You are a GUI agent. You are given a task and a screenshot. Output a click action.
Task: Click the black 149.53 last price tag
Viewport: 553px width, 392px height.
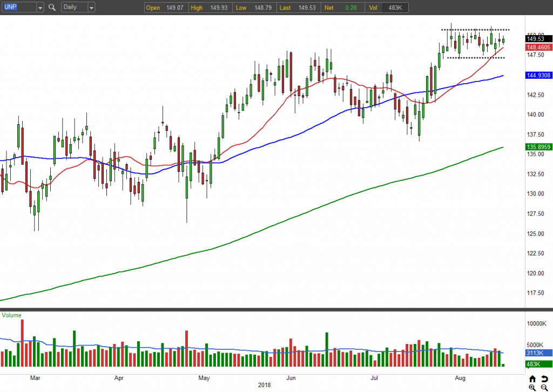[538, 39]
